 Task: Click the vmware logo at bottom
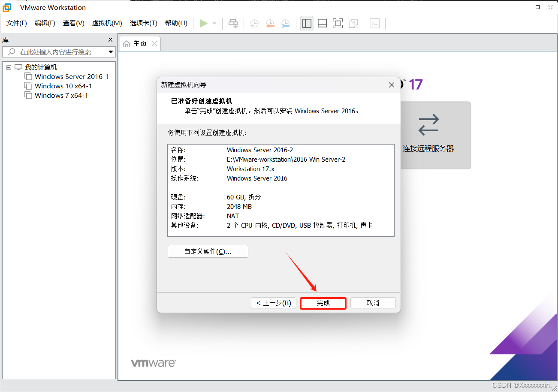pos(154,363)
